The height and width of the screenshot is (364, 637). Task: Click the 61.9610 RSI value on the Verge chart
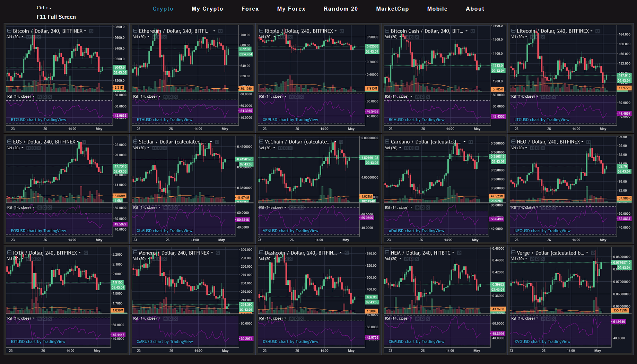(x=619, y=322)
